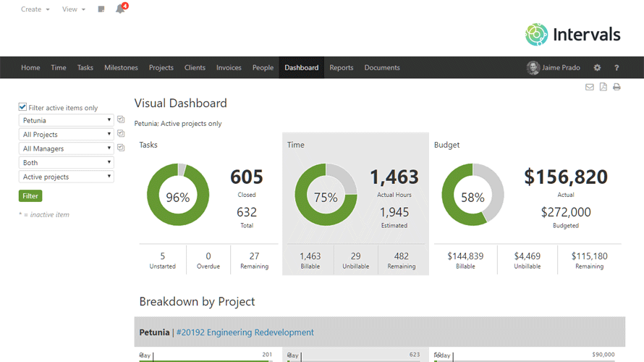
Task: Click the Visual Dashboard heading
Action: pyautogui.click(x=180, y=103)
